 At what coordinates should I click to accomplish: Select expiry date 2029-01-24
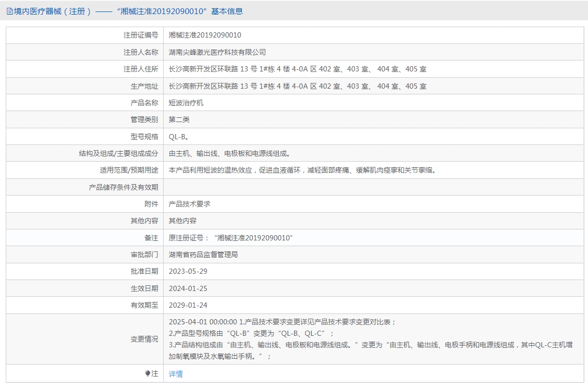[188, 306]
